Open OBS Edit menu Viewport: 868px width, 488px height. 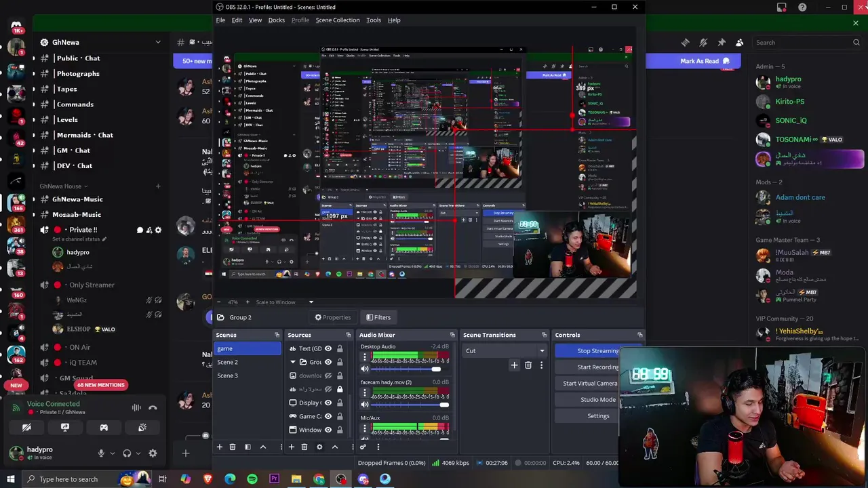coord(237,20)
